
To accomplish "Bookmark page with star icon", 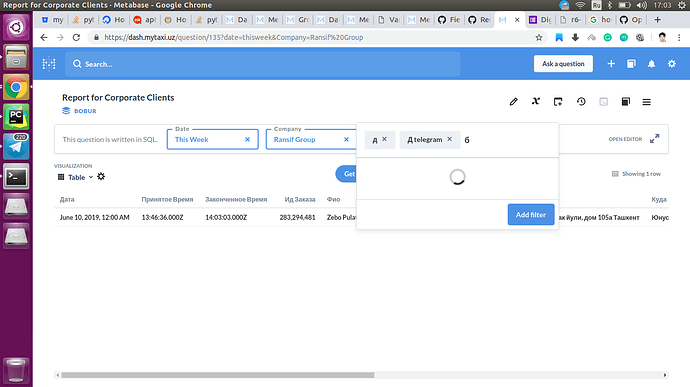I will (x=539, y=37).
